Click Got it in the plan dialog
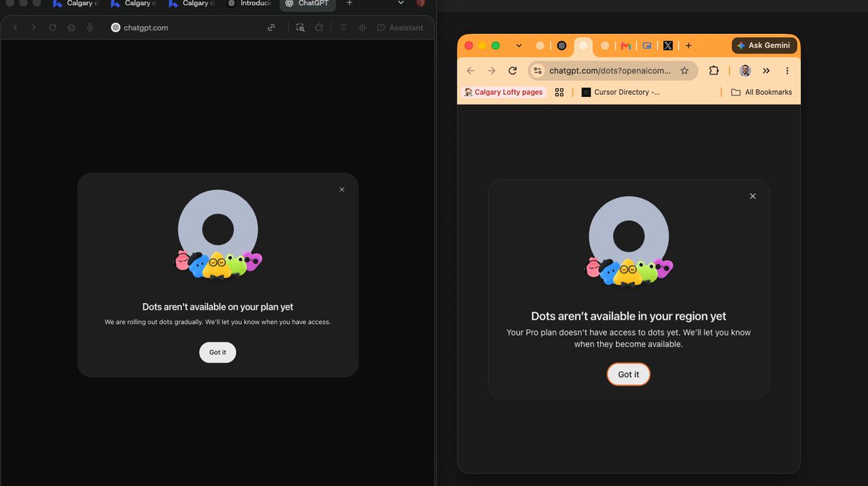The image size is (868, 486). pos(218,352)
